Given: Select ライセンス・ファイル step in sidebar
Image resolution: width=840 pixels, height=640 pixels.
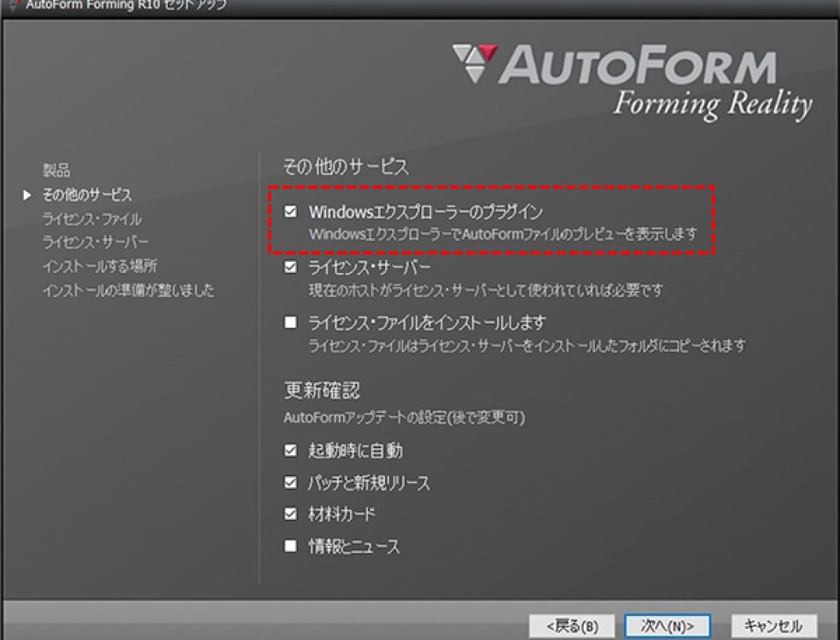Looking at the screenshot, I should [91, 218].
